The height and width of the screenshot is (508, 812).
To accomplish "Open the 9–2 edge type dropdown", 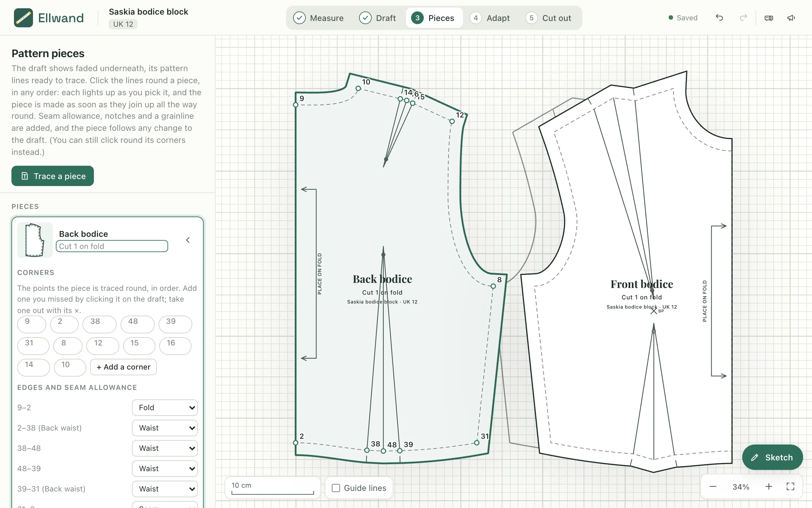I will (x=165, y=408).
